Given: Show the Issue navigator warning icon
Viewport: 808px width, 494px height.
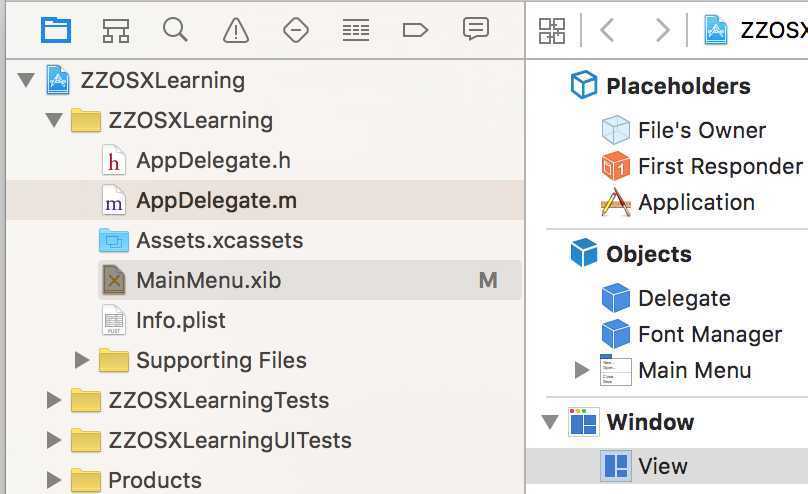Looking at the screenshot, I should pos(236,30).
